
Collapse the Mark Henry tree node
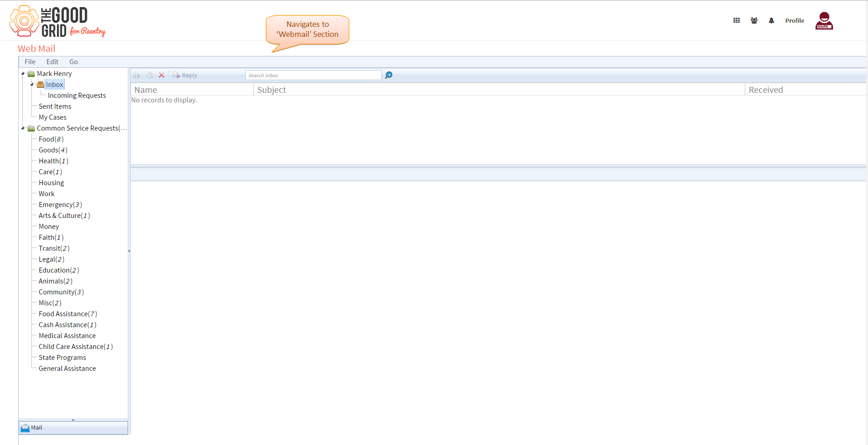tap(23, 73)
